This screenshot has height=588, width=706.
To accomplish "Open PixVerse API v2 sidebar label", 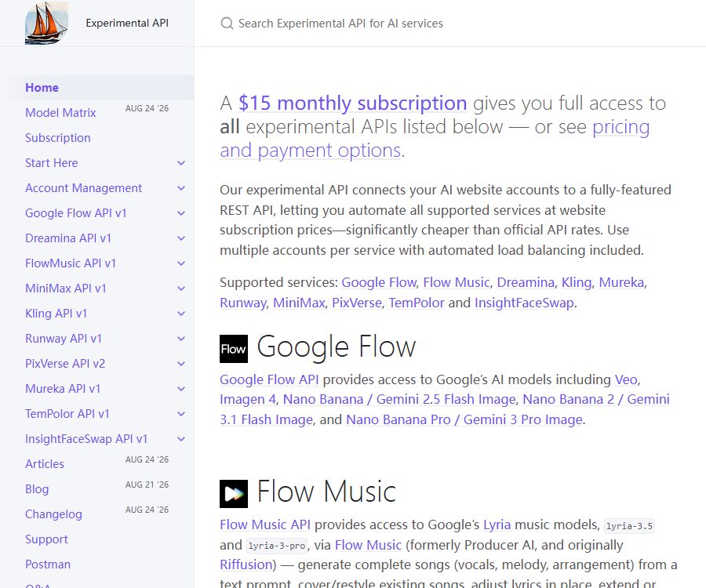I will [x=65, y=364].
